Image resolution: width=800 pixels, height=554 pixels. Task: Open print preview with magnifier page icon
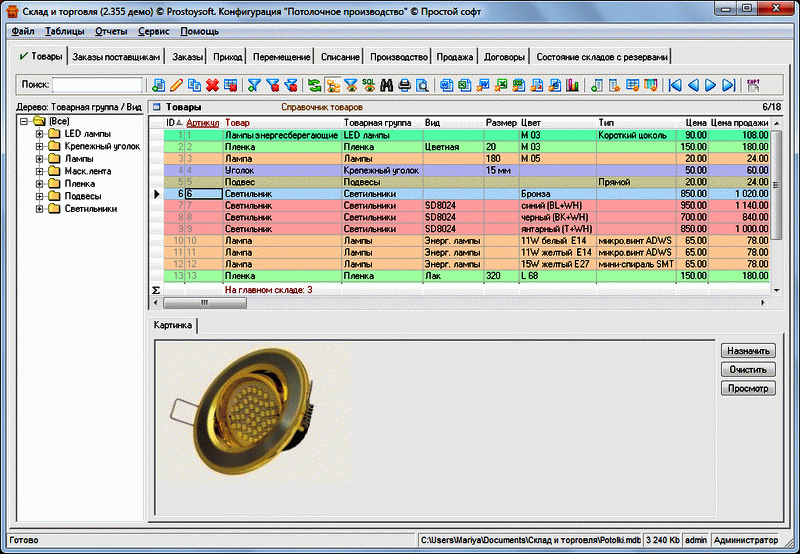pos(422,85)
